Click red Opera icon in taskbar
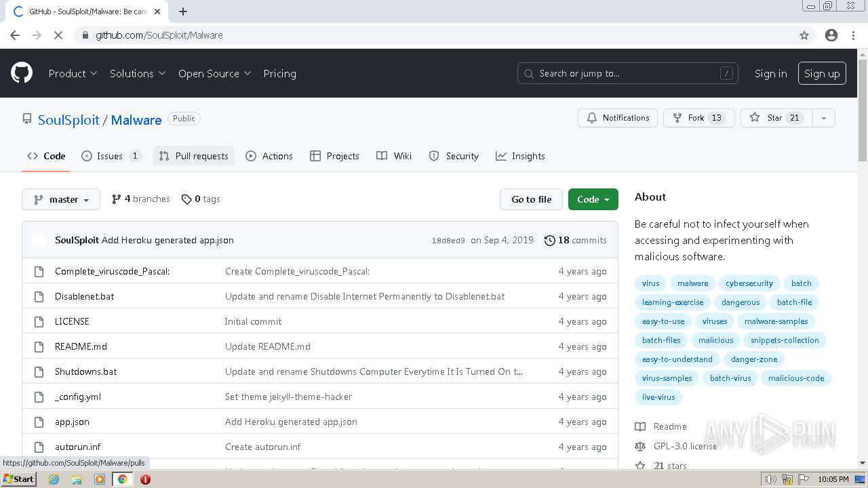Image resolution: width=868 pixels, height=488 pixels. tap(145, 479)
